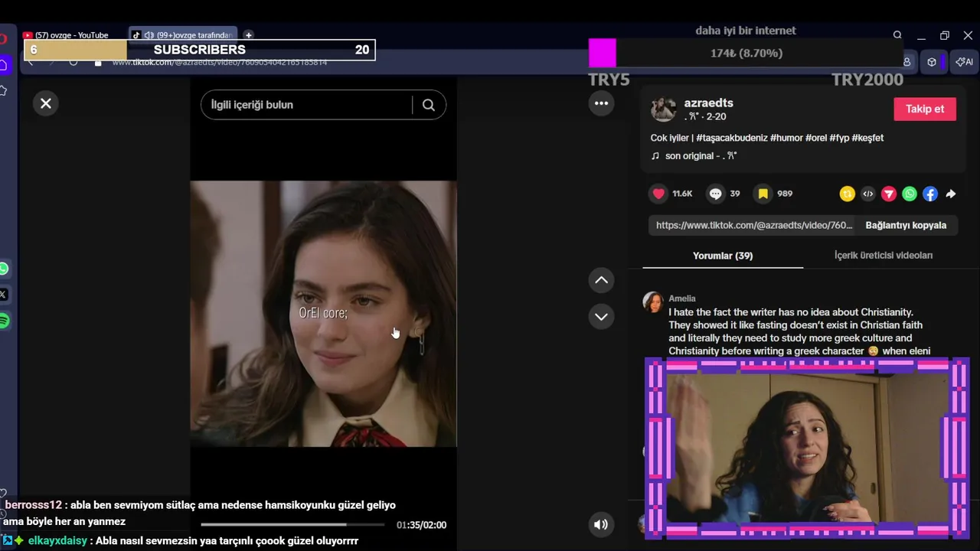Get the embed code icon
This screenshot has height=551, width=980.
(867, 194)
